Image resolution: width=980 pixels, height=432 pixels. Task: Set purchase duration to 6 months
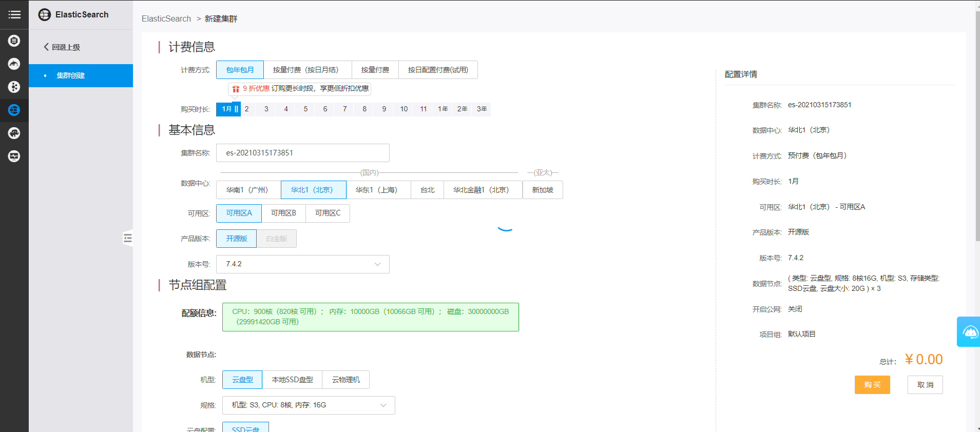pos(325,109)
